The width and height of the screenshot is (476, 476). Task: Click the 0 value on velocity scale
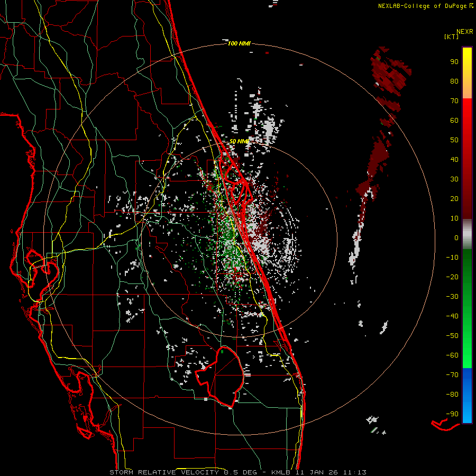[x=456, y=237]
